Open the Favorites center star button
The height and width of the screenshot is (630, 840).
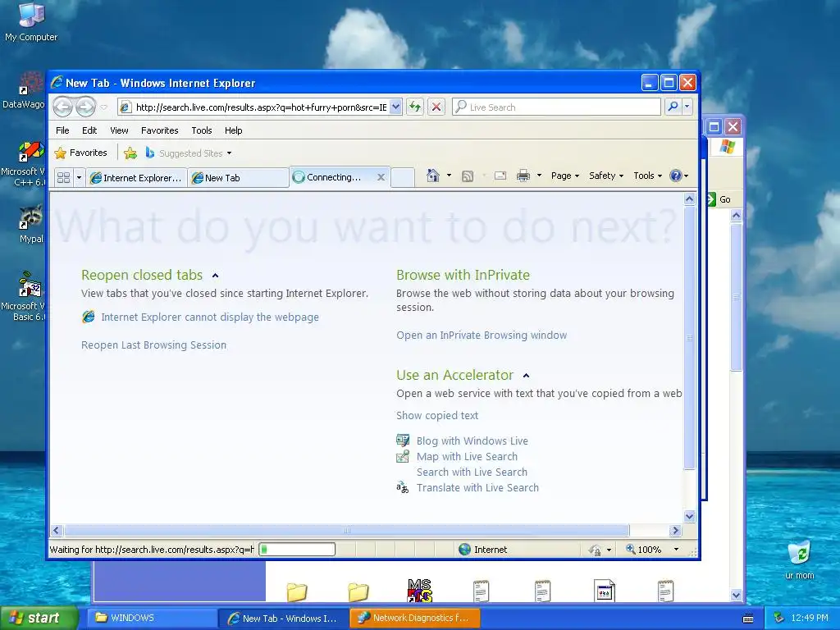pyautogui.click(x=81, y=153)
